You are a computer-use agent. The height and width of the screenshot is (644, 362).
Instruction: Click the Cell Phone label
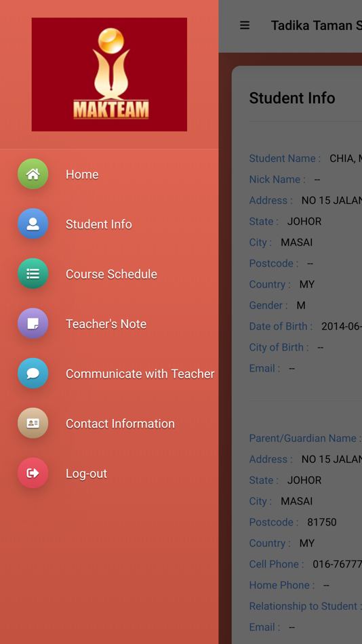pyautogui.click(x=277, y=563)
